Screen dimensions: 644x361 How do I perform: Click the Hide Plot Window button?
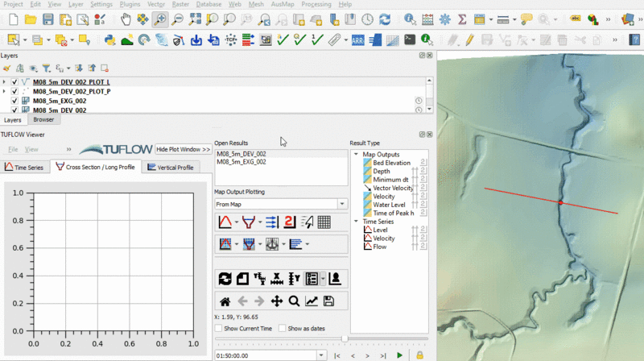(184, 149)
